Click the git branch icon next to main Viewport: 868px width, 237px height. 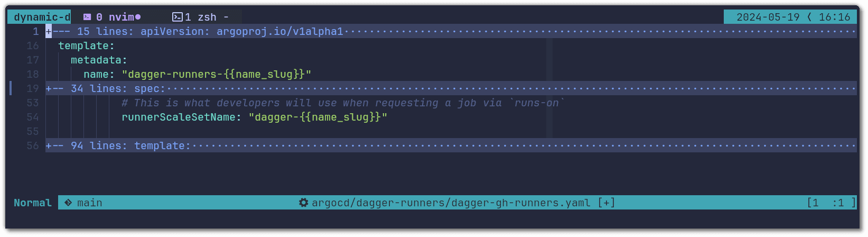tap(68, 203)
